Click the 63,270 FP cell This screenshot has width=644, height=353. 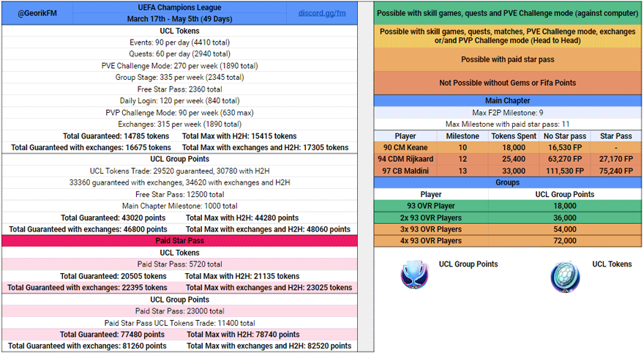click(565, 159)
